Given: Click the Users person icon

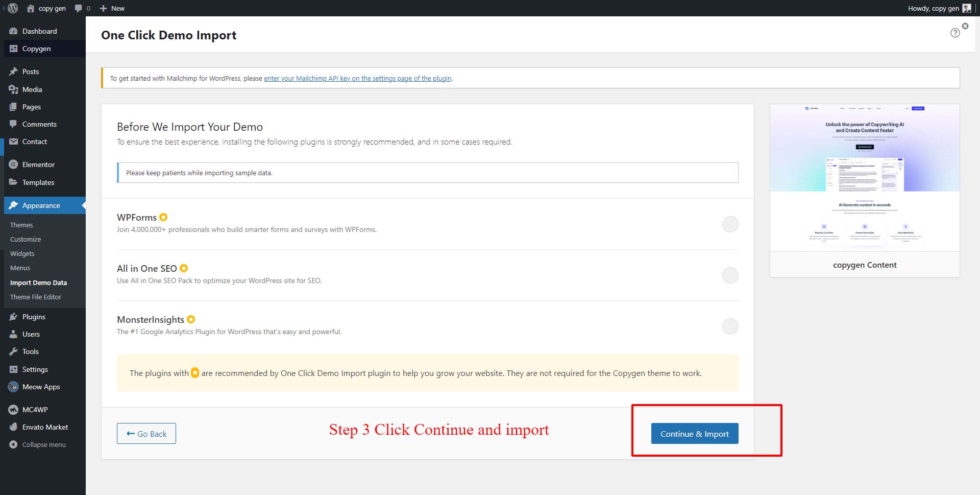Looking at the screenshot, I should point(13,334).
